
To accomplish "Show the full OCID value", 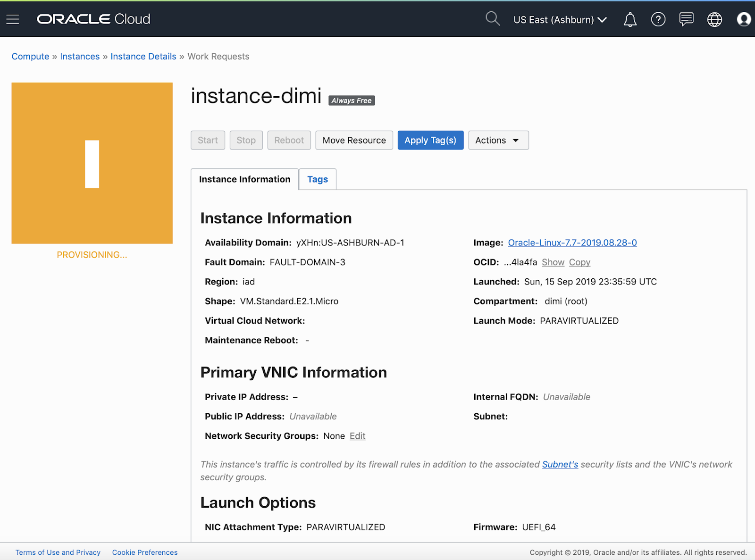I will pos(553,262).
